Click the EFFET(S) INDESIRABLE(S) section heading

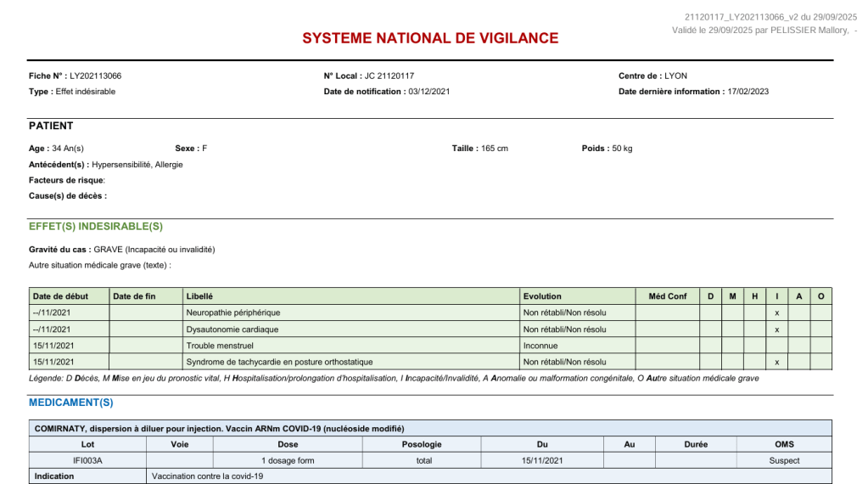click(96, 227)
